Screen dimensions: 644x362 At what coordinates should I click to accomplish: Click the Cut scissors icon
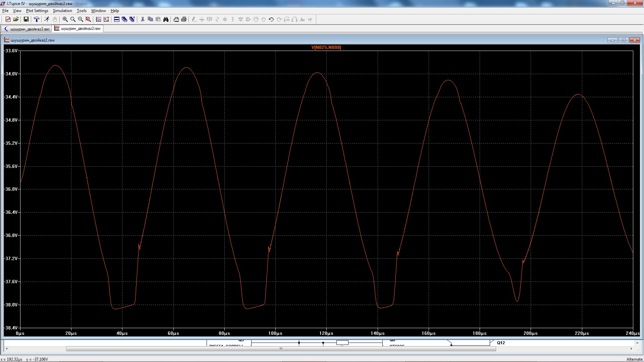[143, 19]
